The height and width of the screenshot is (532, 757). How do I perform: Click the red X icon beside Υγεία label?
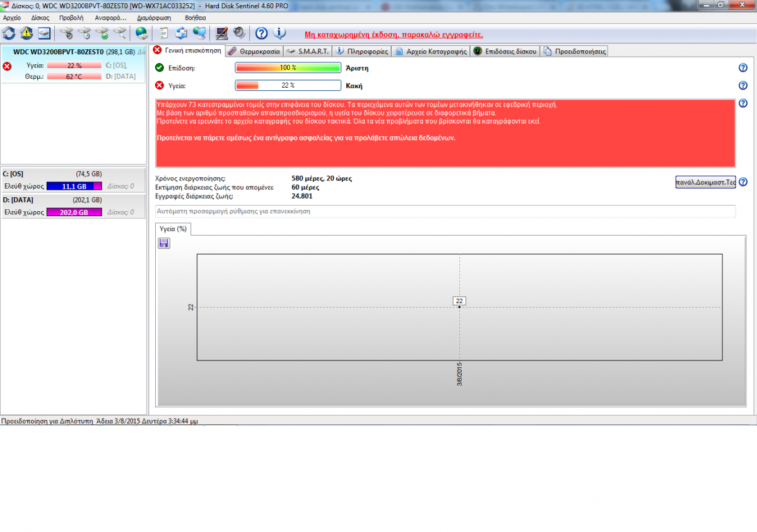(159, 85)
